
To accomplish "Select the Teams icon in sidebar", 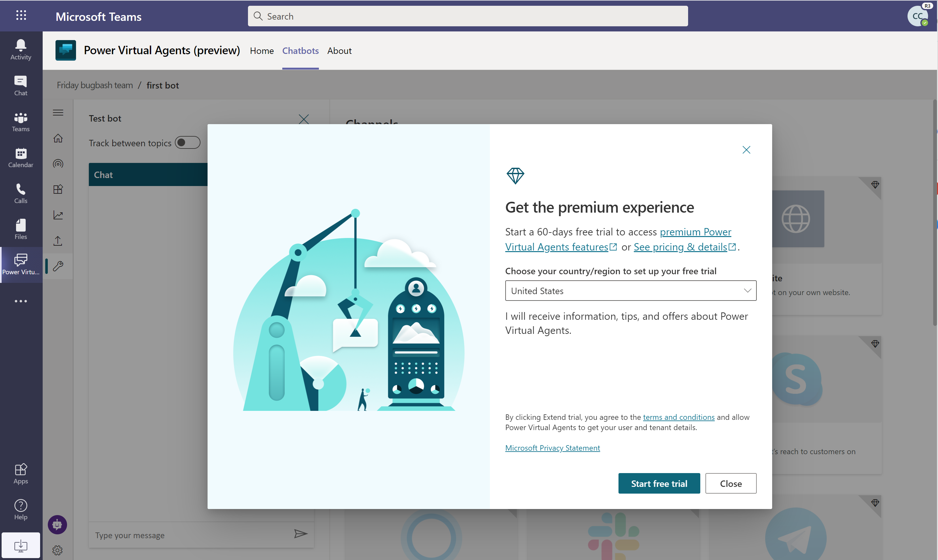I will coord(20,122).
